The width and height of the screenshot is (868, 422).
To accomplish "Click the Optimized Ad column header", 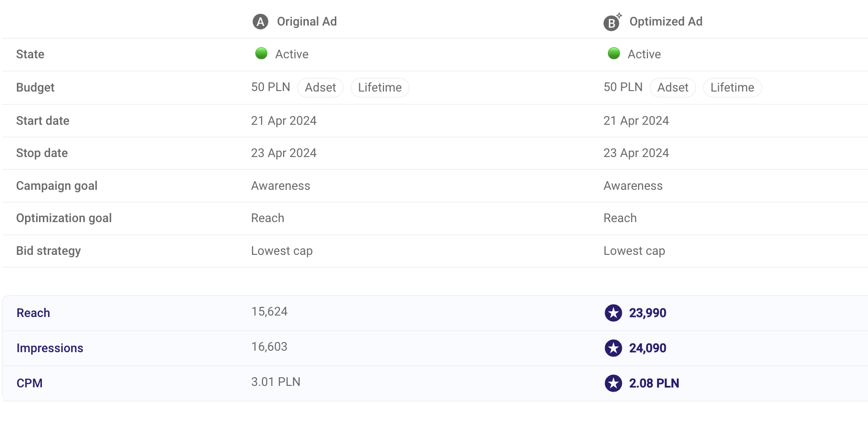I will (666, 22).
